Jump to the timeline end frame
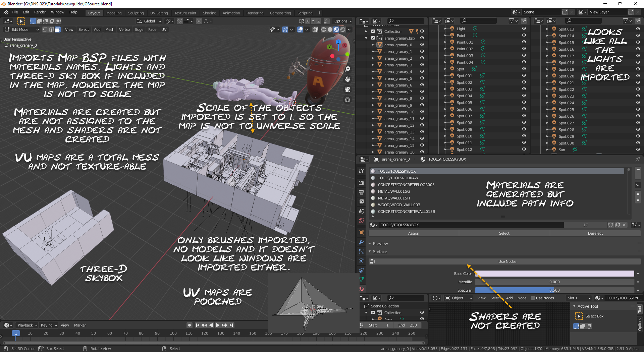The height and width of the screenshot is (352, 644). pyautogui.click(x=231, y=325)
